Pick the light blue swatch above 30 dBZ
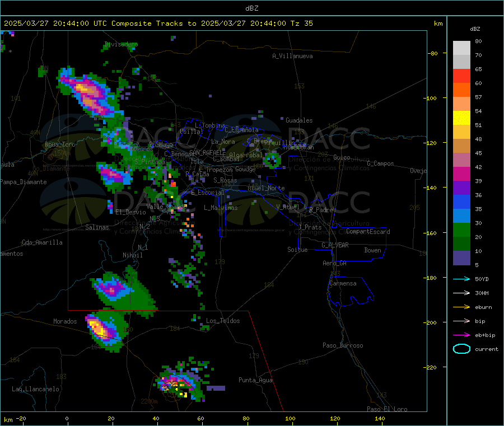 [x=461, y=216]
